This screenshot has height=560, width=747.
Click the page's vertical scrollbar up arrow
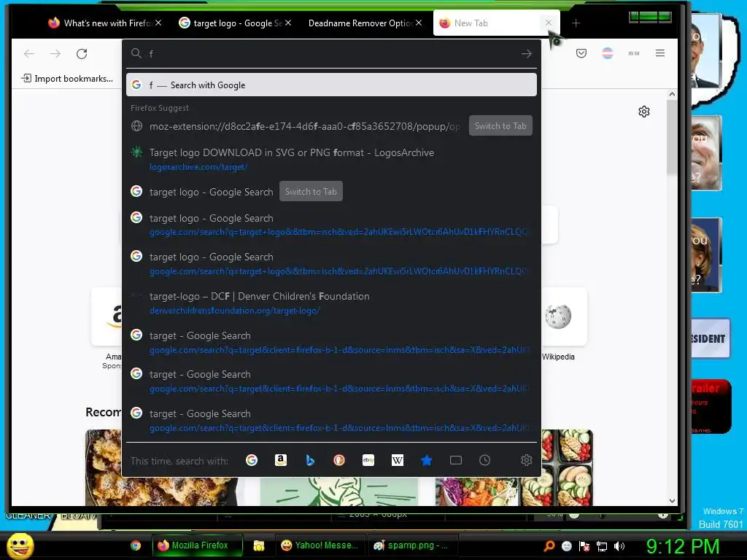(x=672, y=94)
